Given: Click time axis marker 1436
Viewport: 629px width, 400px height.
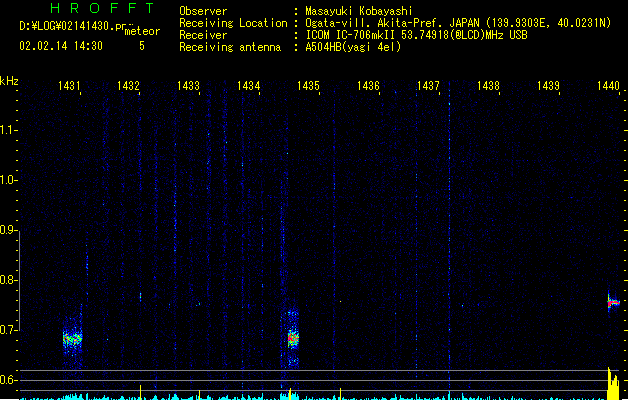Looking at the screenshot, I should (x=368, y=86).
